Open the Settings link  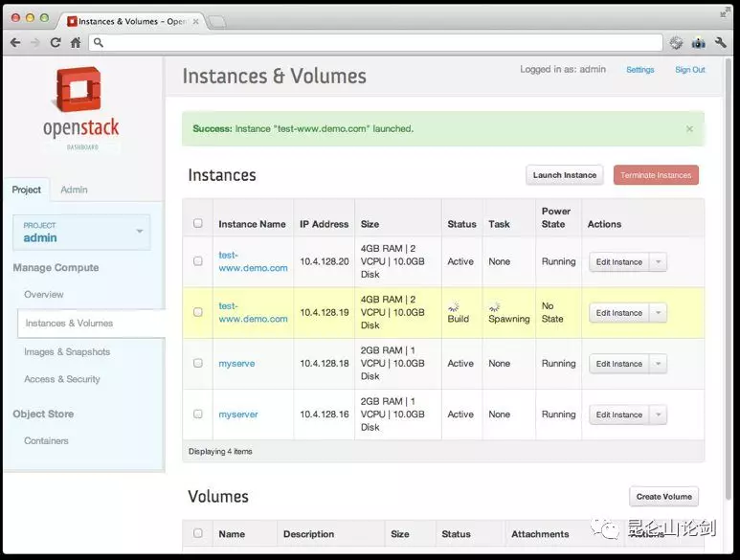(x=639, y=70)
